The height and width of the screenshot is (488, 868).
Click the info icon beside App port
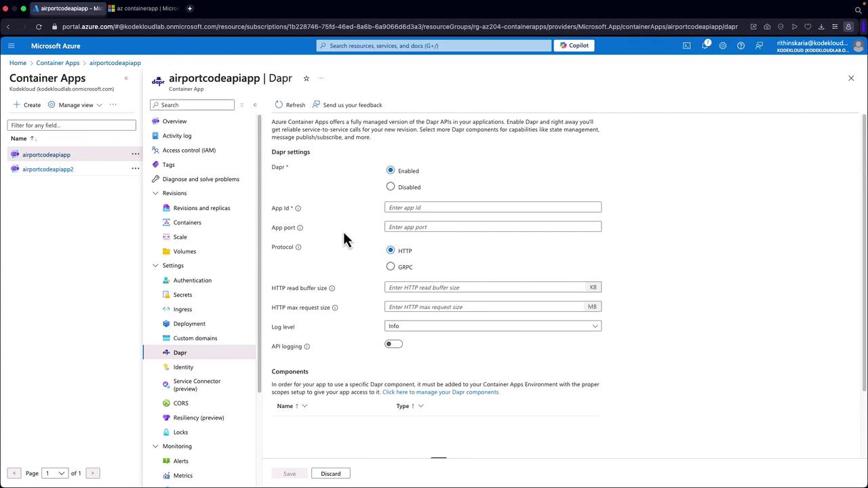(x=300, y=228)
